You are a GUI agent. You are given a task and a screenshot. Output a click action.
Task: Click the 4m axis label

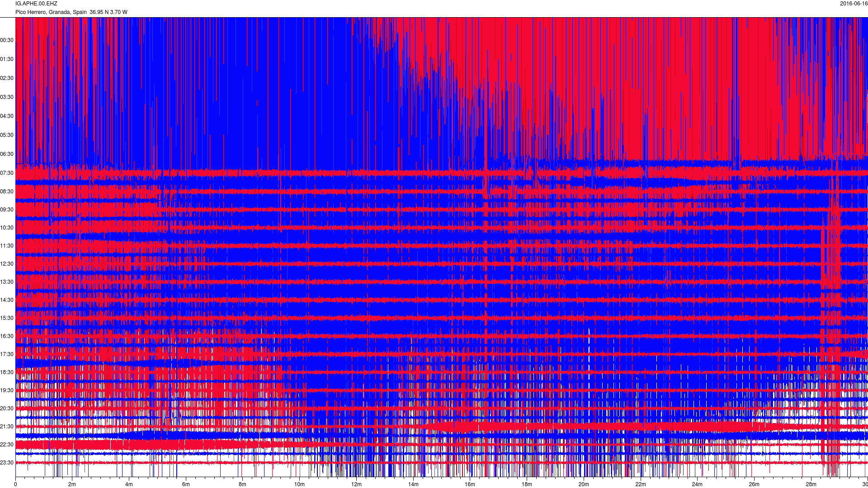129,484
